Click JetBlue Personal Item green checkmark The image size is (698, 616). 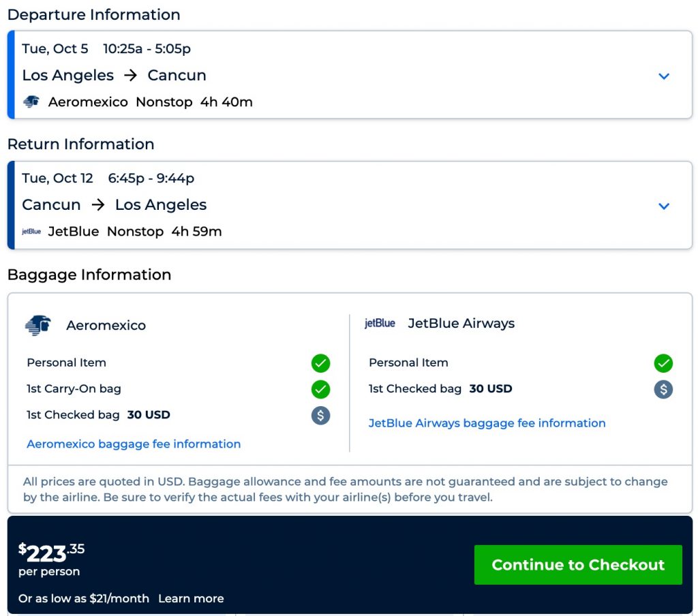pyautogui.click(x=663, y=363)
